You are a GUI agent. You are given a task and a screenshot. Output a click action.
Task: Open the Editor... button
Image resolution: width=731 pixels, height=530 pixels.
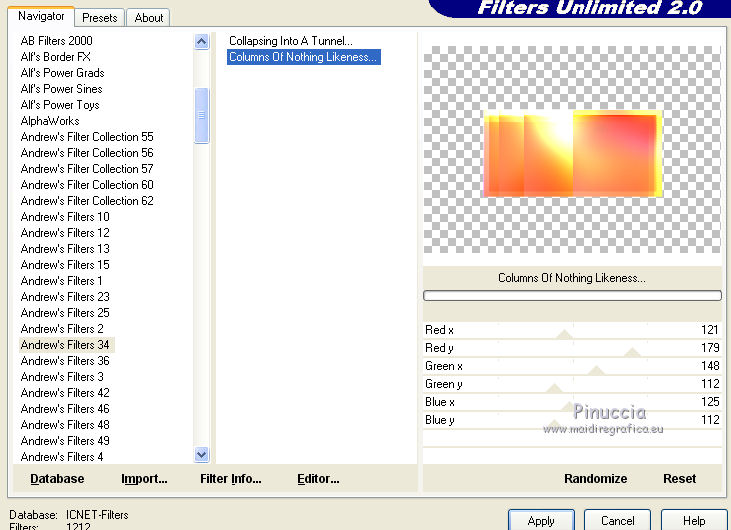318,479
